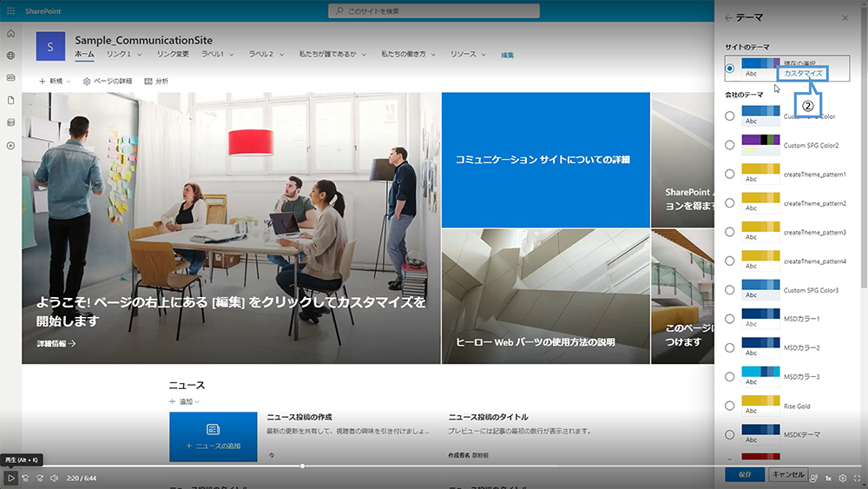Play the video
Screen dimensions: 868x489
click(x=10, y=478)
